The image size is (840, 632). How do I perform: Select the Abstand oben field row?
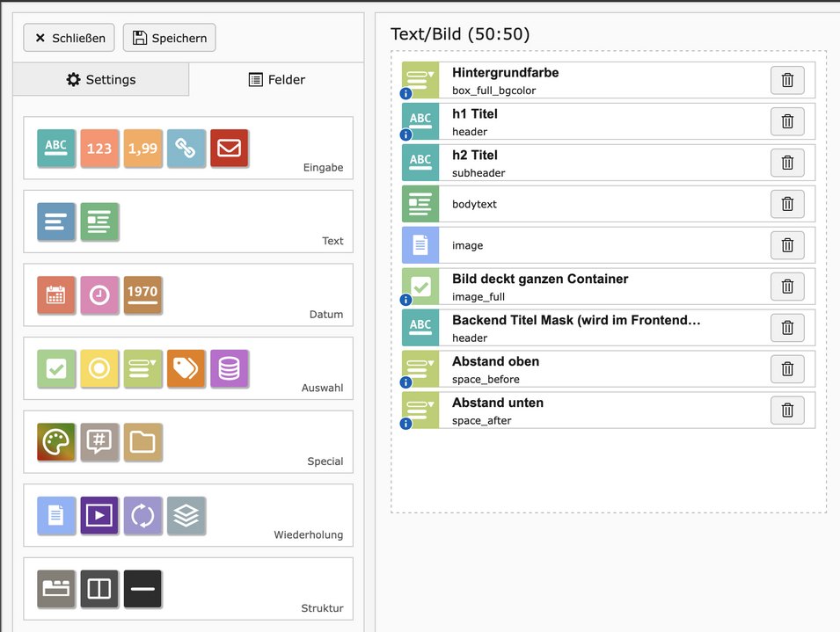(609, 368)
